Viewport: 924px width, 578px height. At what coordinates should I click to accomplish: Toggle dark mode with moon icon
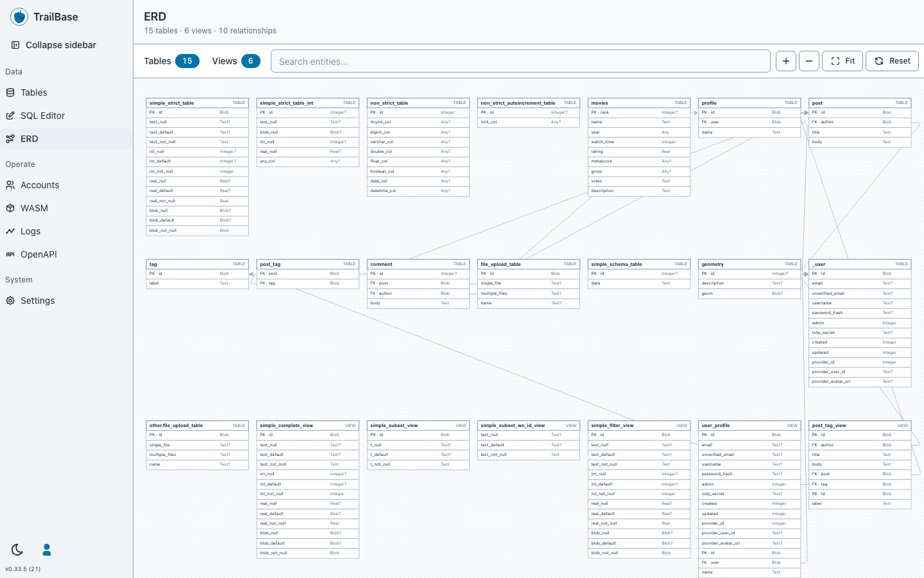[17, 550]
